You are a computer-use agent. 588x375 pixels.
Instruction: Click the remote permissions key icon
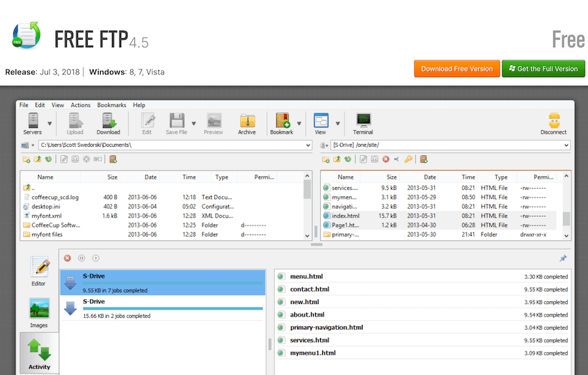pos(408,159)
